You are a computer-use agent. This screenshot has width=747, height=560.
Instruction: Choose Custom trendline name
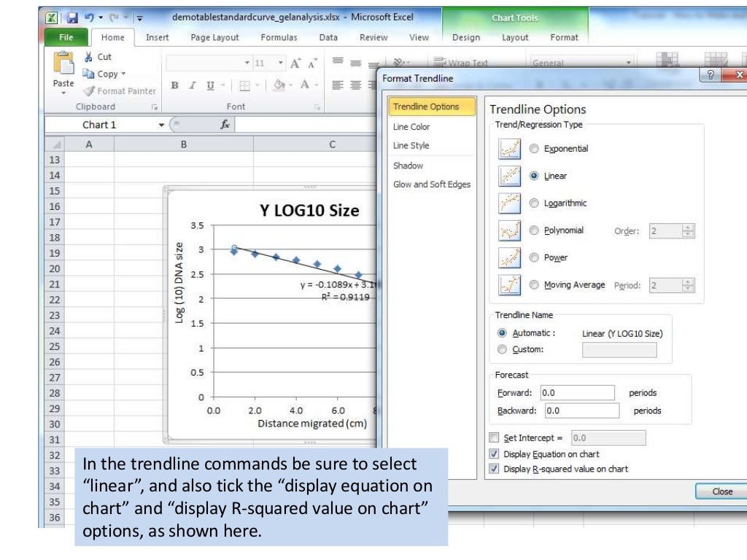(502, 349)
